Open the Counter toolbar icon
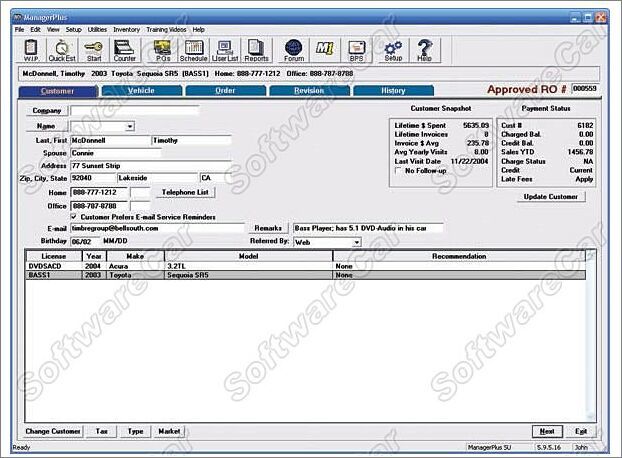Viewport: 622px width, 458px height. pyautogui.click(x=125, y=50)
